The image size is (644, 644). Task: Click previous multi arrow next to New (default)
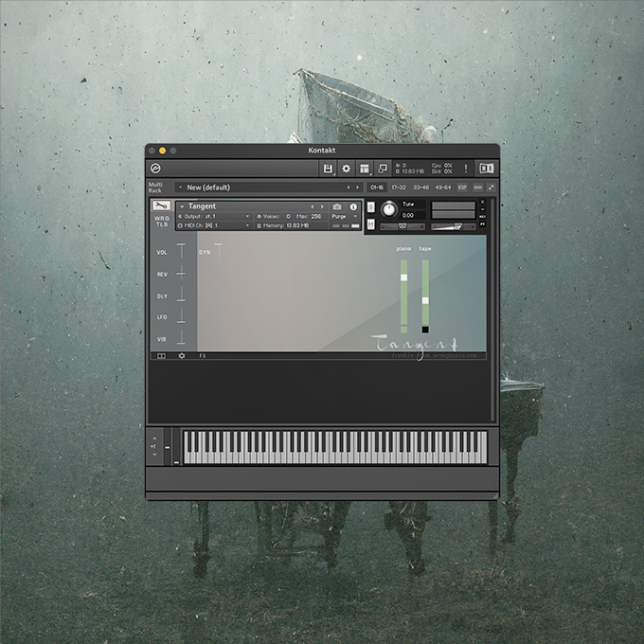[349, 188]
